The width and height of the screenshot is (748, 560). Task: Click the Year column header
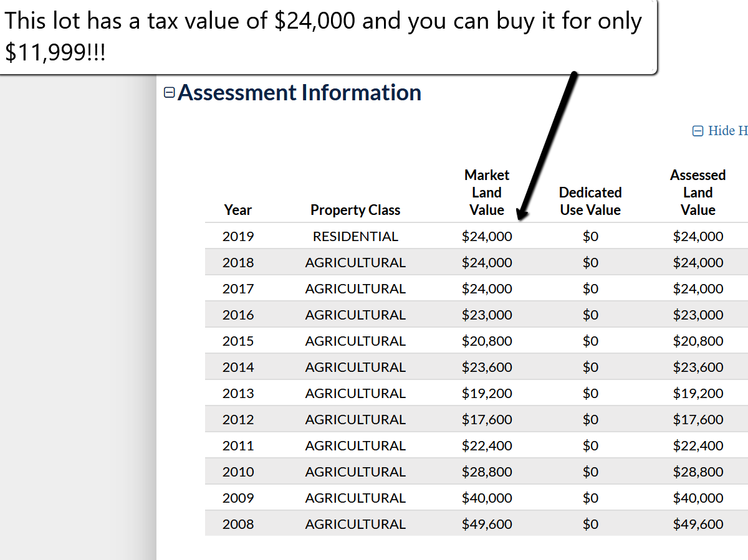238,210
